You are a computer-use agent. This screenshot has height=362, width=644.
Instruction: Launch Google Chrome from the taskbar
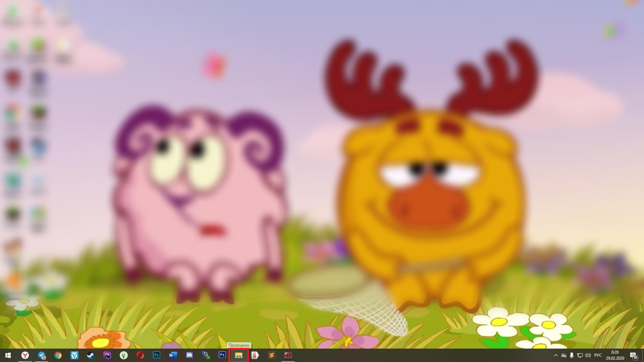point(58,355)
